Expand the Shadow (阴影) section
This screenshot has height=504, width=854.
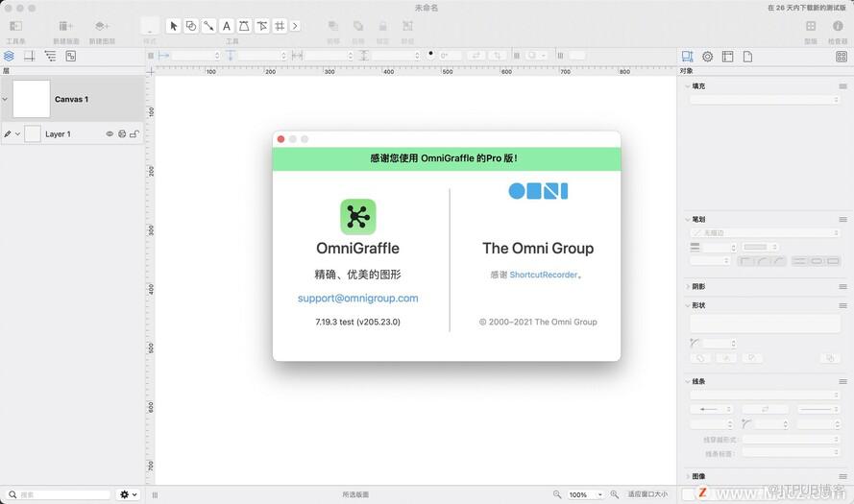[x=688, y=286]
